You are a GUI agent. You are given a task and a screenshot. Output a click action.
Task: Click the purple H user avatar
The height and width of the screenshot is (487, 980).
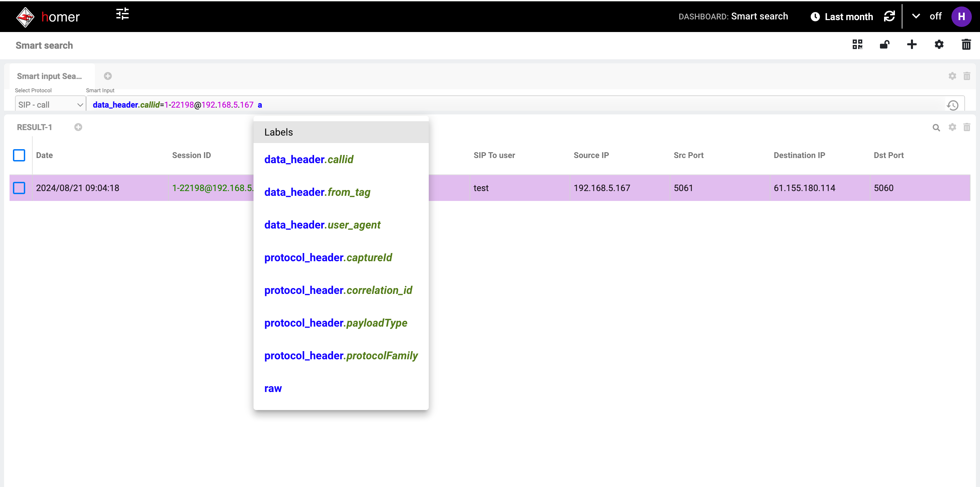[961, 17]
